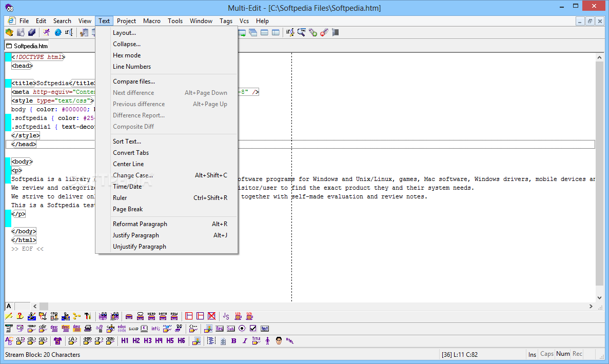The width and height of the screenshot is (609, 364).
Task: Insert the text field form icon
Action: pos(265,328)
